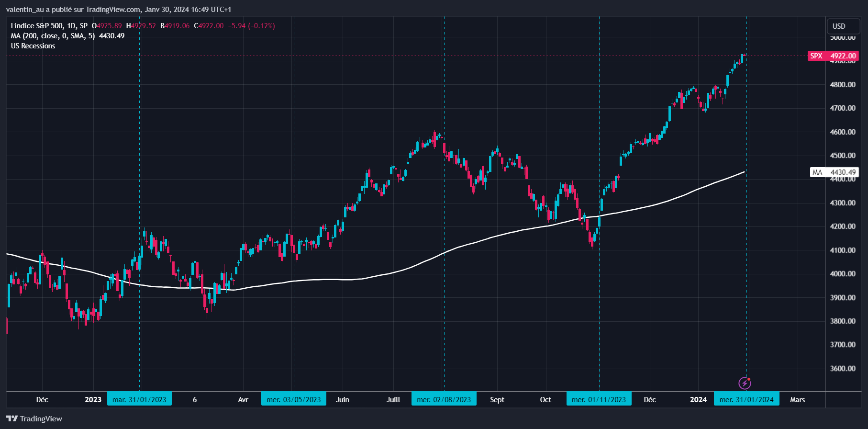Image resolution: width=868 pixels, height=429 pixels.
Task: Open the USD currency selector
Action: 843,26
